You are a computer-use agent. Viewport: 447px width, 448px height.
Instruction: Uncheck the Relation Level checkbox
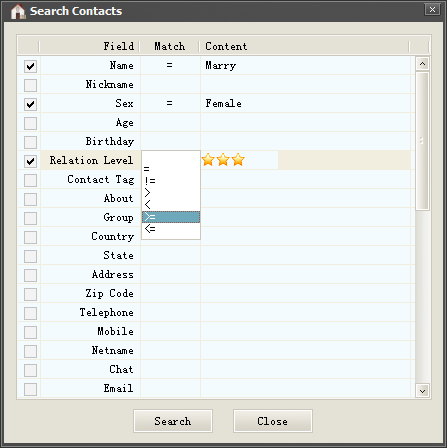click(30, 161)
